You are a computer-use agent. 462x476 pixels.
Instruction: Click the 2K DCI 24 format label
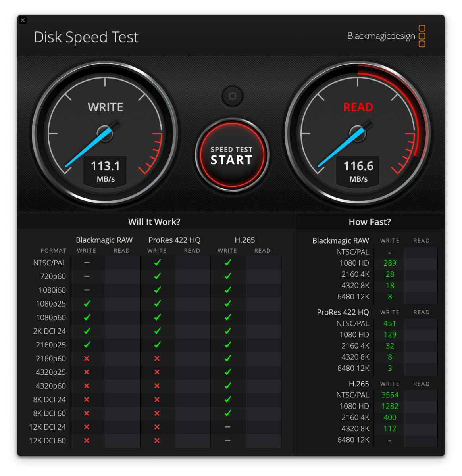pyautogui.click(x=50, y=331)
